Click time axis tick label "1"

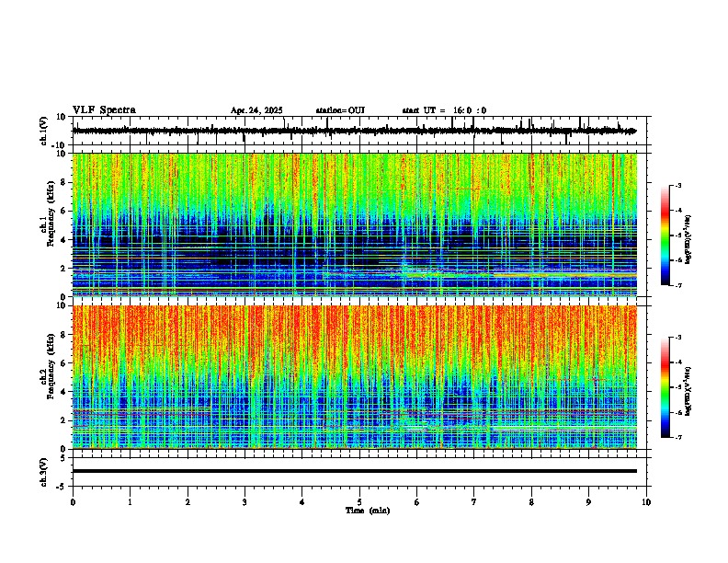click(130, 502)
